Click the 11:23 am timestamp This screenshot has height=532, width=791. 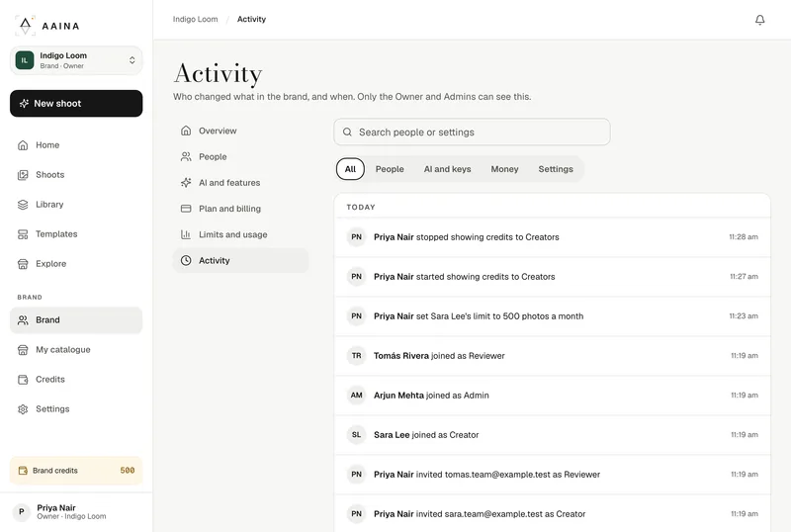(x=744, y=316)
